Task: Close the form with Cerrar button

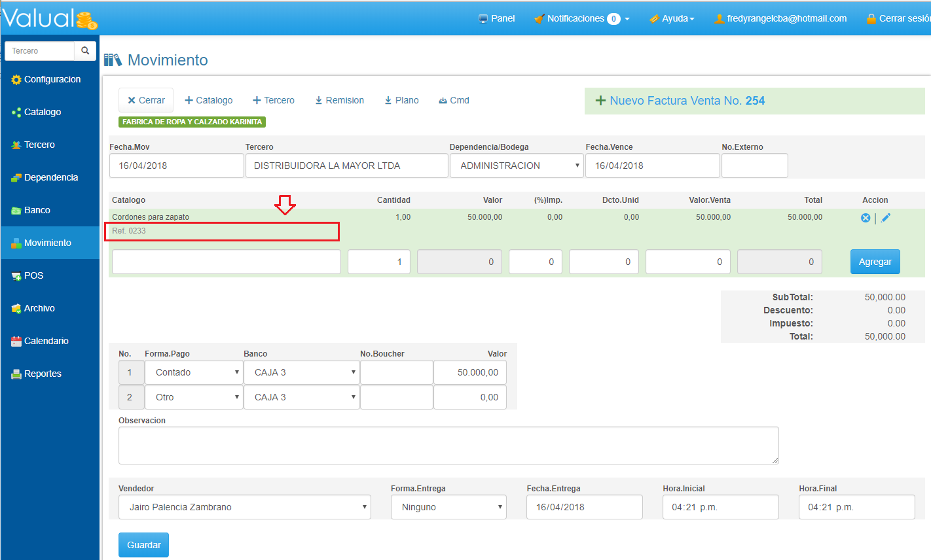Action: pos(146,100)
